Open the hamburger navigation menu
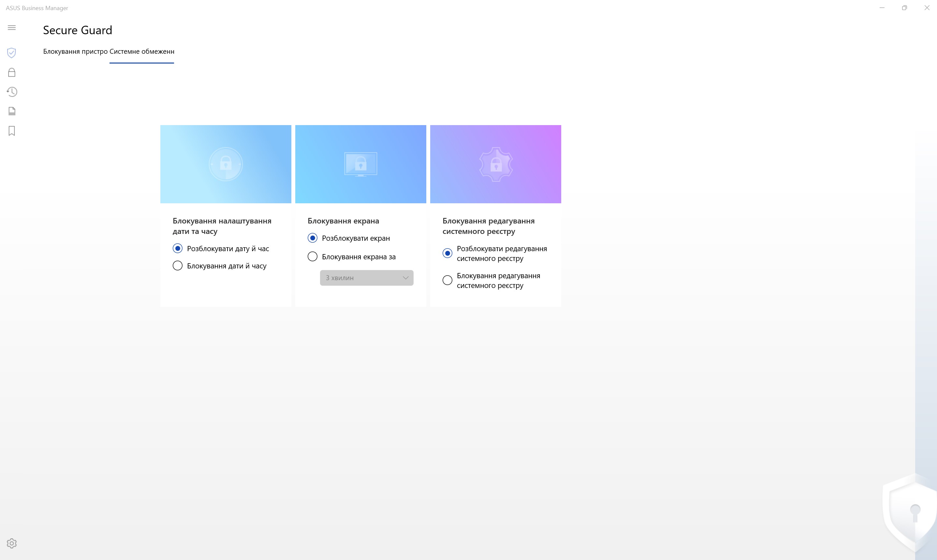This screenshot has height=560, width=937. [x=12, y=28]
